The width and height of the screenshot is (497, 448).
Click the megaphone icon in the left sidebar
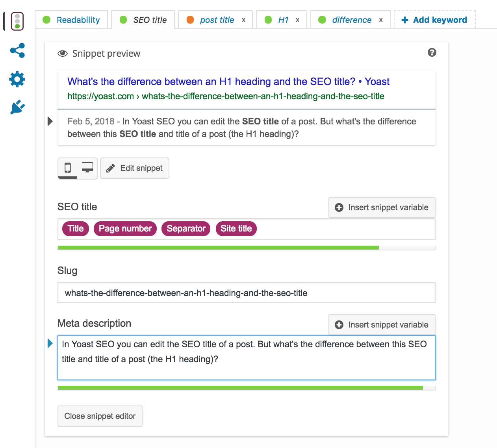17,107
